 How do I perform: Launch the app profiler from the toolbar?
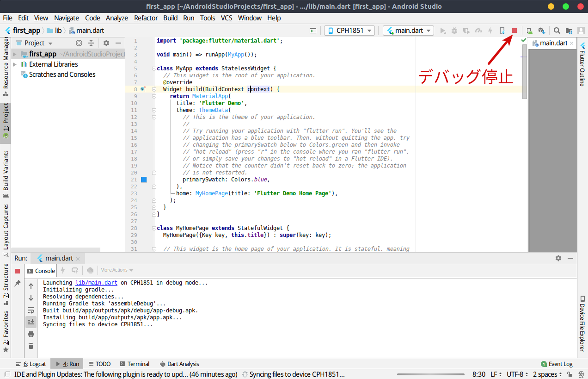[478, 31]
